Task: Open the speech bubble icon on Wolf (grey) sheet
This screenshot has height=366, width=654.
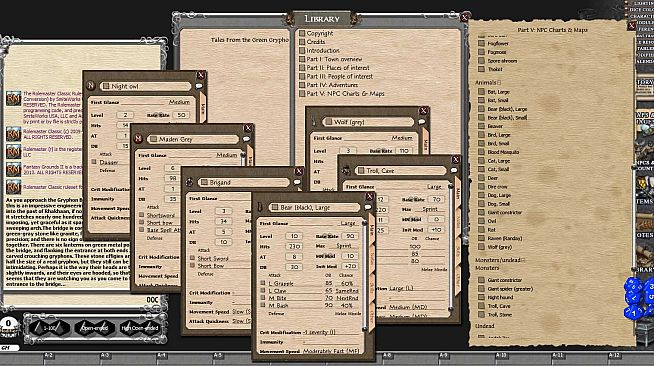Action: [x=422, y=122]
